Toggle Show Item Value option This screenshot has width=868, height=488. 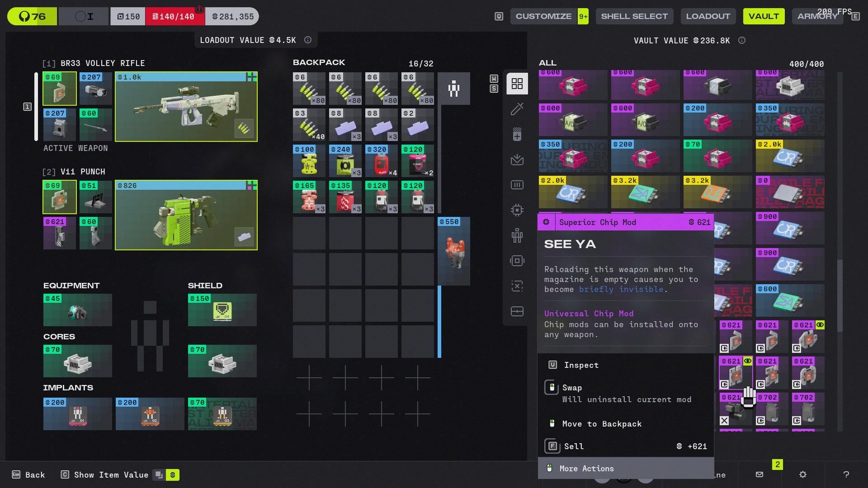[x=111, y=475]
